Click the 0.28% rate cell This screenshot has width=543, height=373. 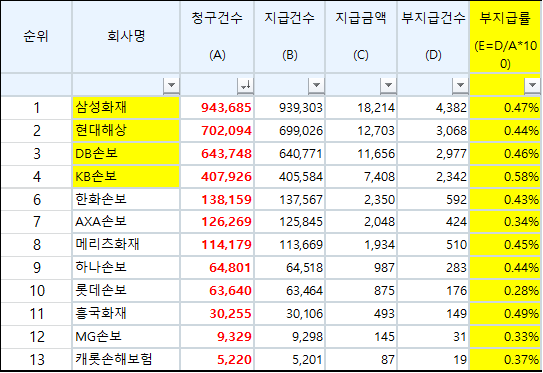pos(505,291)
